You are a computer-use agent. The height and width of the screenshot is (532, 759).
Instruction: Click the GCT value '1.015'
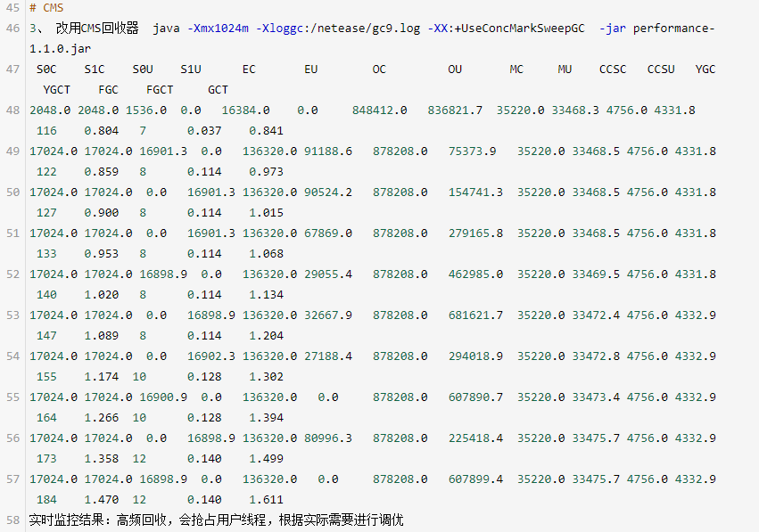click(x=267, y=213)
